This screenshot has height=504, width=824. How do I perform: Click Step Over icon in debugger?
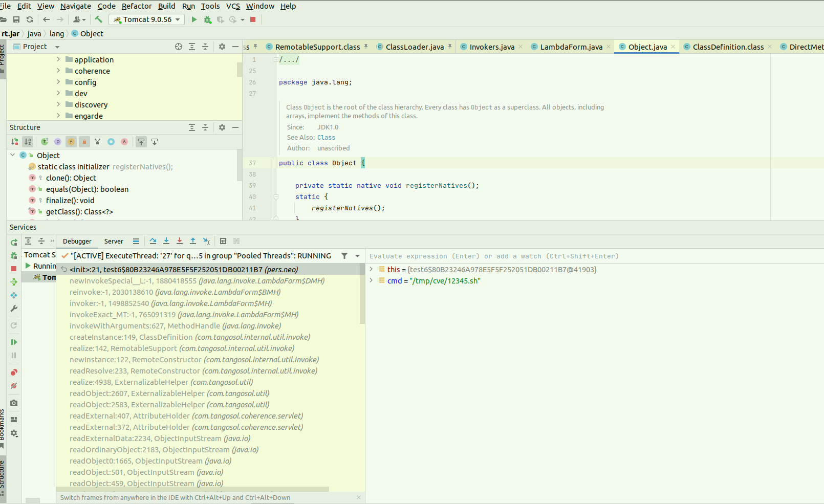tap(153, 241)
